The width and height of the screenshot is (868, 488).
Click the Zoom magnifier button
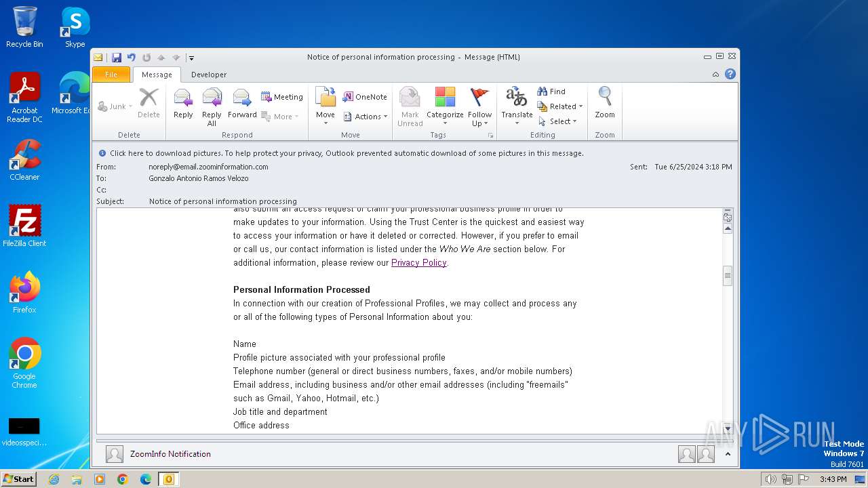coord(605,103)
